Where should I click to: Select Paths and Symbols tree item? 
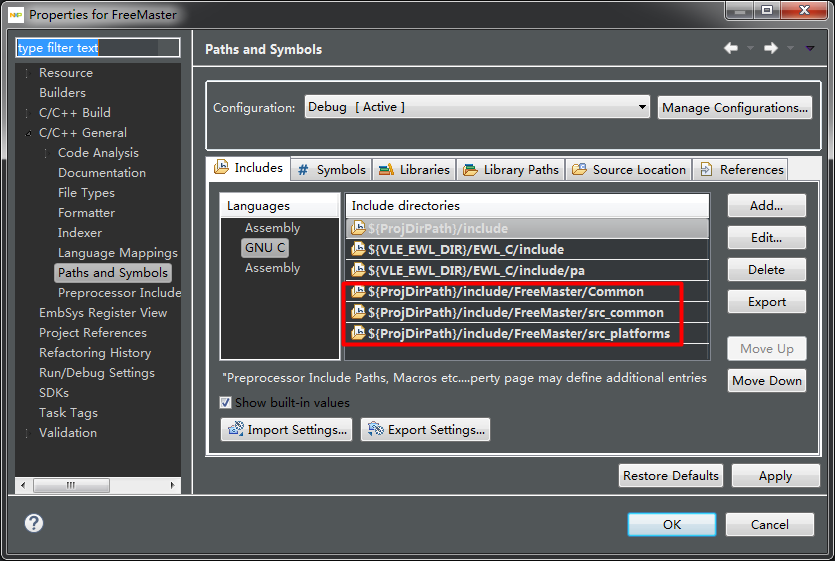coord(113,273)
